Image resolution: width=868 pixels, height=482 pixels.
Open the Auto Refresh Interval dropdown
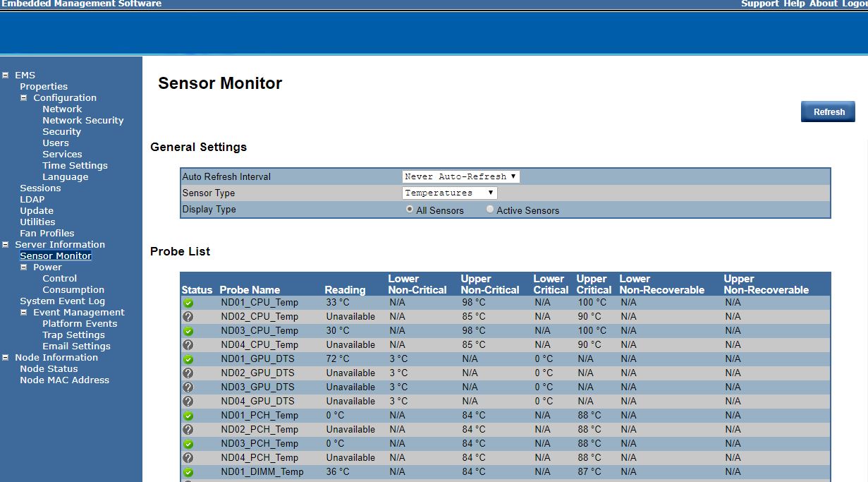tap(461, 176)
